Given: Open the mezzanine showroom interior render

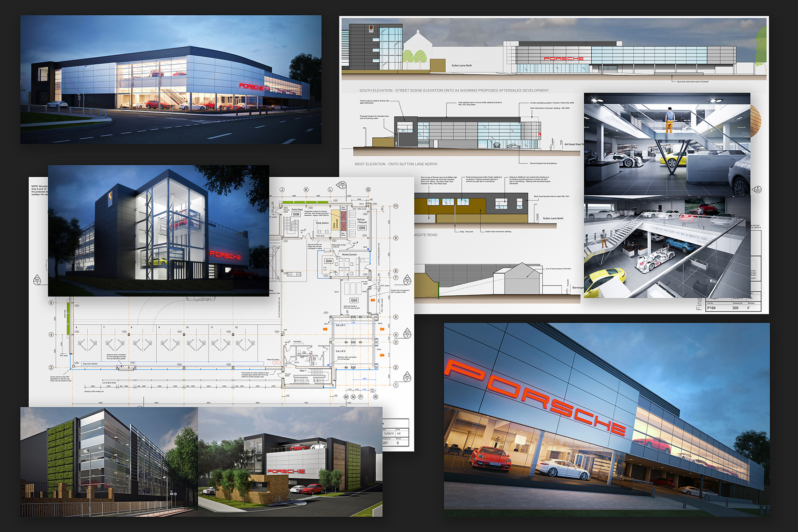Looking at the screenshot, I should pos(667,248).
